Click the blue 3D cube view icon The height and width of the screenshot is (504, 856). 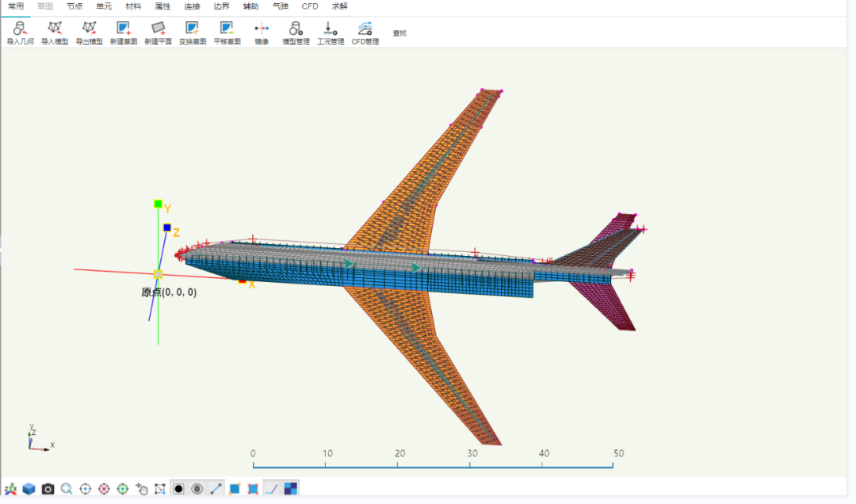click(29, 489)
